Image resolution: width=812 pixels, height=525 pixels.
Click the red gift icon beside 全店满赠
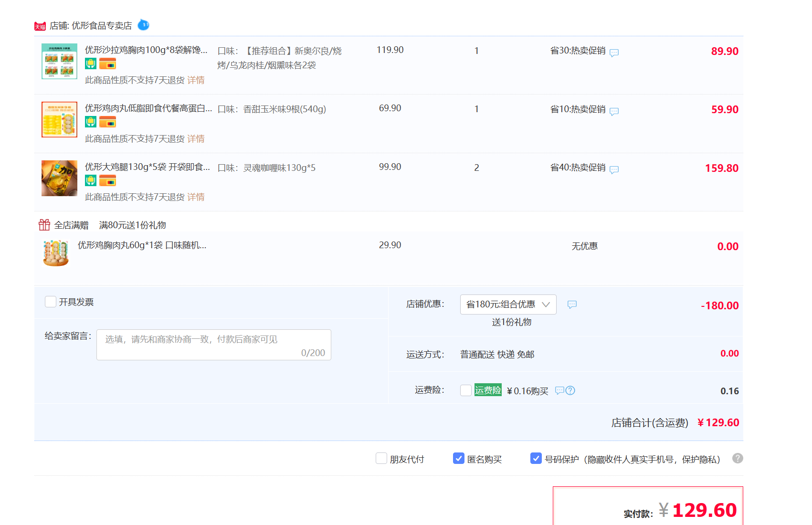coord(44,225)
